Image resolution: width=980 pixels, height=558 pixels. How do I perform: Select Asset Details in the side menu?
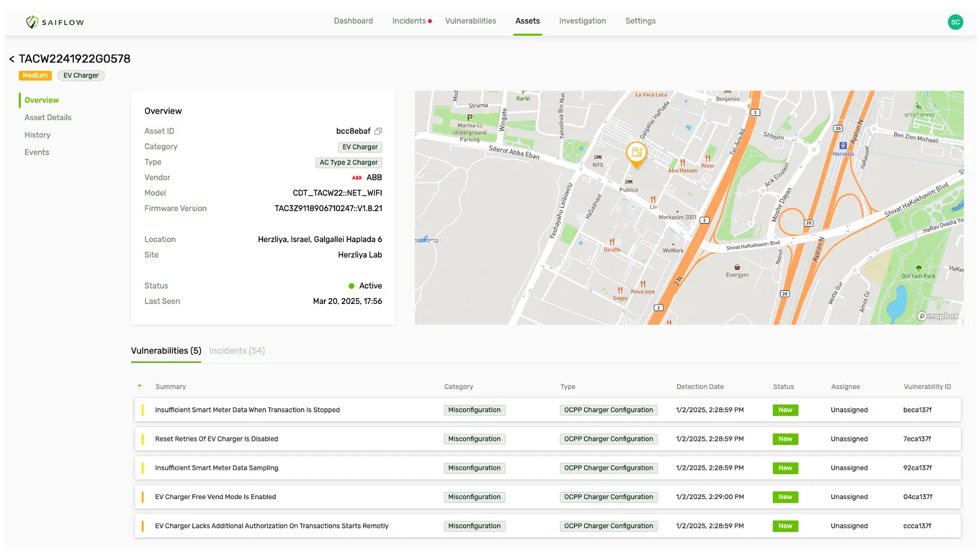pos(48,118)
